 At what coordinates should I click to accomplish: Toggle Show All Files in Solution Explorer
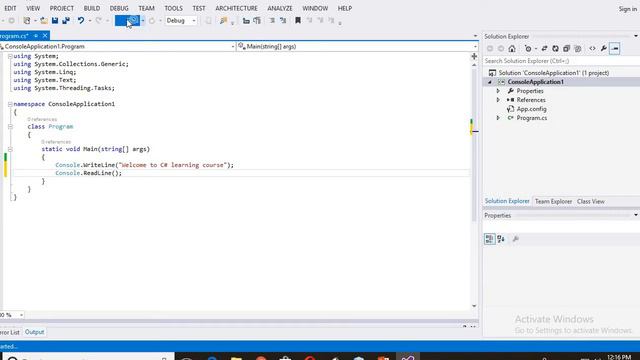tap(578, 49)
